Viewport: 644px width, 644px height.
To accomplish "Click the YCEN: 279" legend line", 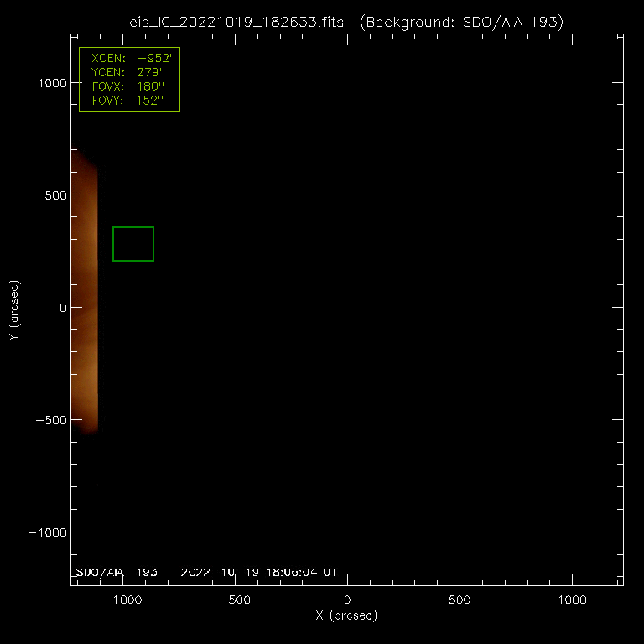I will (x=128, y=72).
